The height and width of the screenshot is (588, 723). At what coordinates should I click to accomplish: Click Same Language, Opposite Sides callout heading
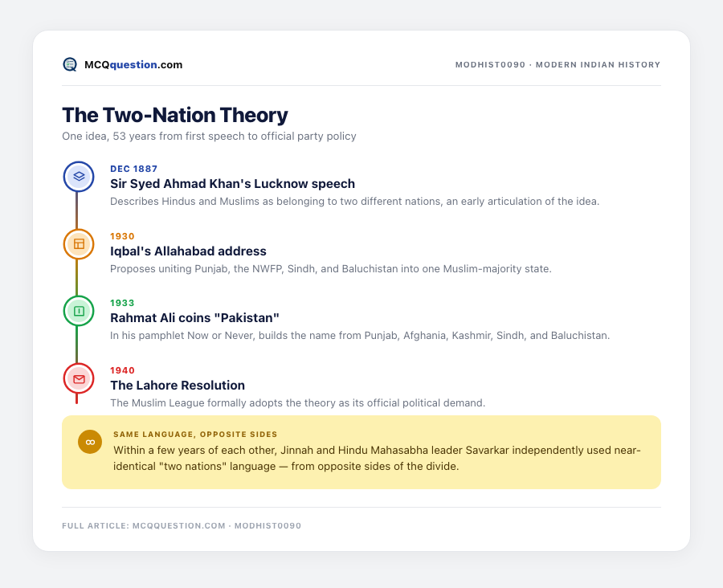pos(195,435)
